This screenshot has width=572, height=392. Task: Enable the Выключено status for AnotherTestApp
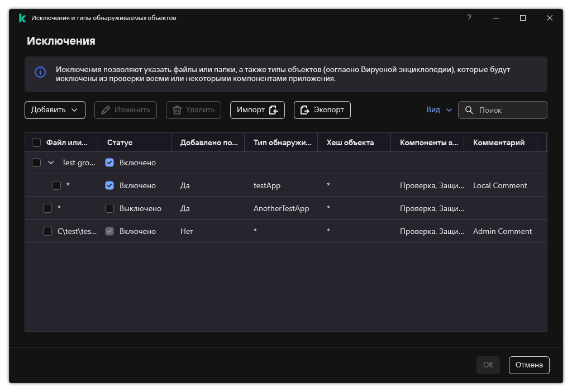(x=109, y=208)
